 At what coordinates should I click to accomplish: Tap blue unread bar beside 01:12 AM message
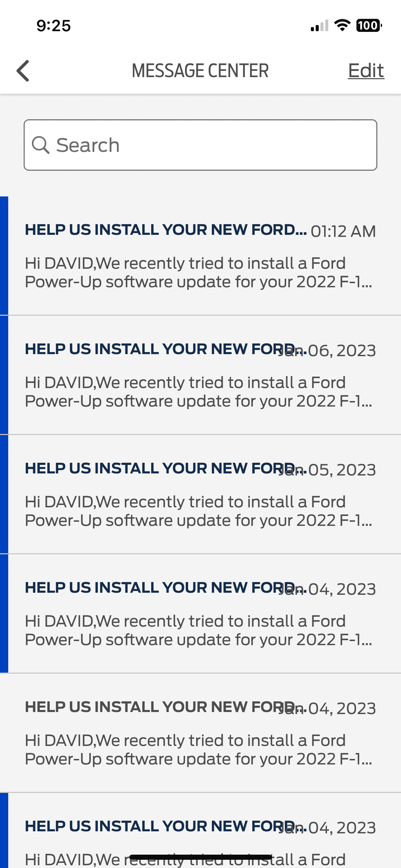[4, 256]
